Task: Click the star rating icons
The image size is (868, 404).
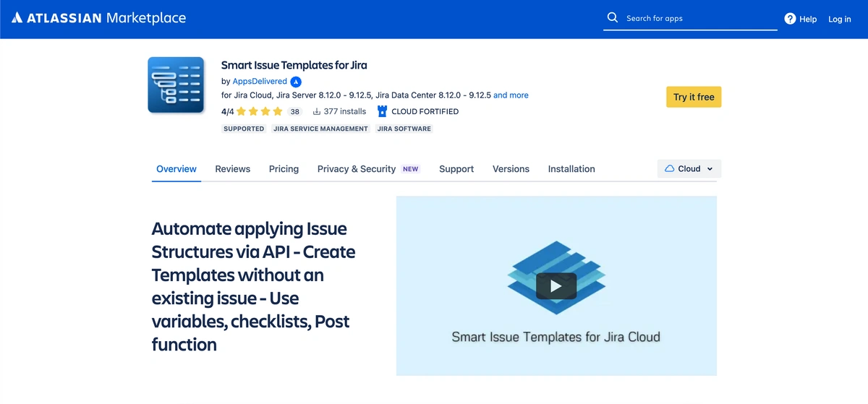Action: 259,111
